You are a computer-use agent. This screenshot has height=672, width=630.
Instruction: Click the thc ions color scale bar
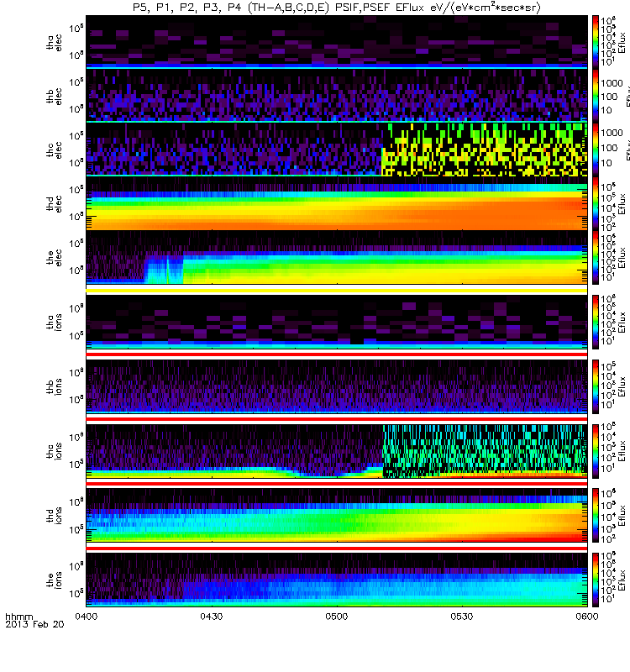[x=596, y=451]
